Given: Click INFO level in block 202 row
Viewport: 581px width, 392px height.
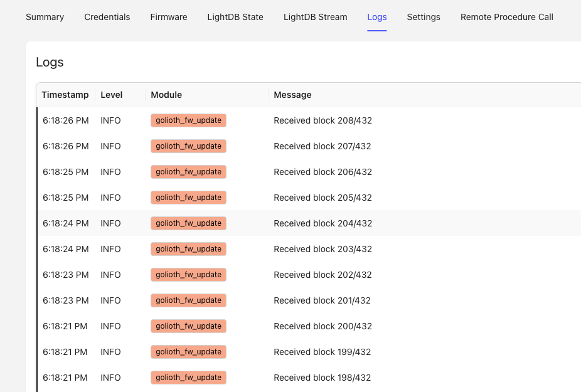Looking at the screenshot, I should (110, 275).
